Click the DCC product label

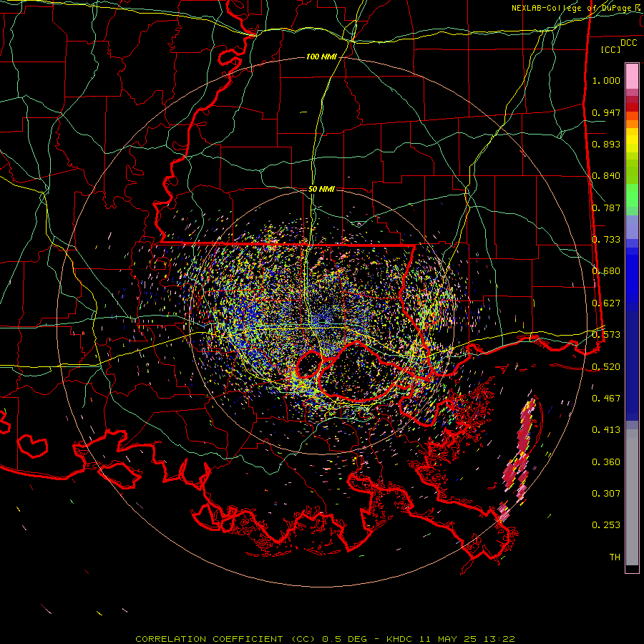pos(629,43)
